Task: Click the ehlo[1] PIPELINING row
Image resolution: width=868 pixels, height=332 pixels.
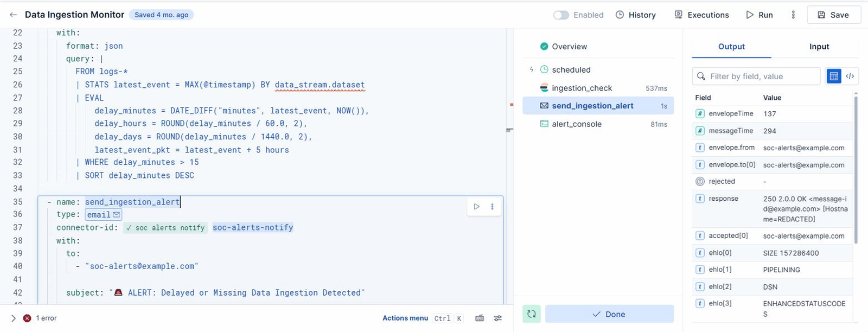Action: pos(772,270)
